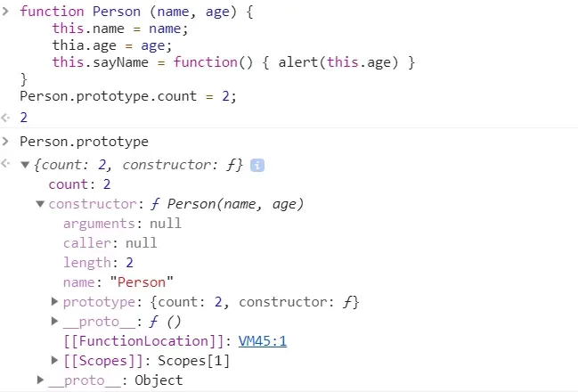Click the Person.prototype.count = 2 code line
This screenshot has height=392, width=578.
coord(128,96)
